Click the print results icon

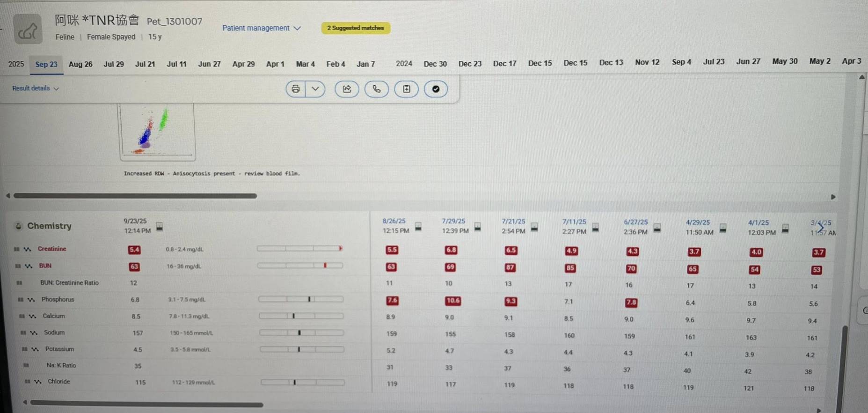coord(296,89)
